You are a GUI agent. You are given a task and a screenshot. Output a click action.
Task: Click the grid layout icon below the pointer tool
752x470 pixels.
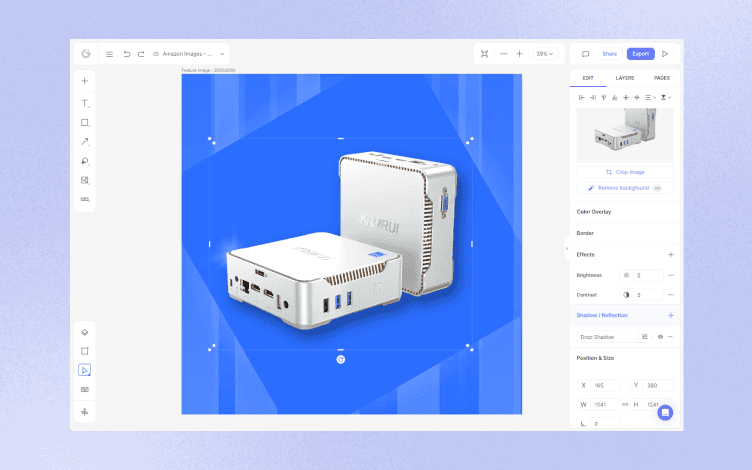tap(84, 389)
